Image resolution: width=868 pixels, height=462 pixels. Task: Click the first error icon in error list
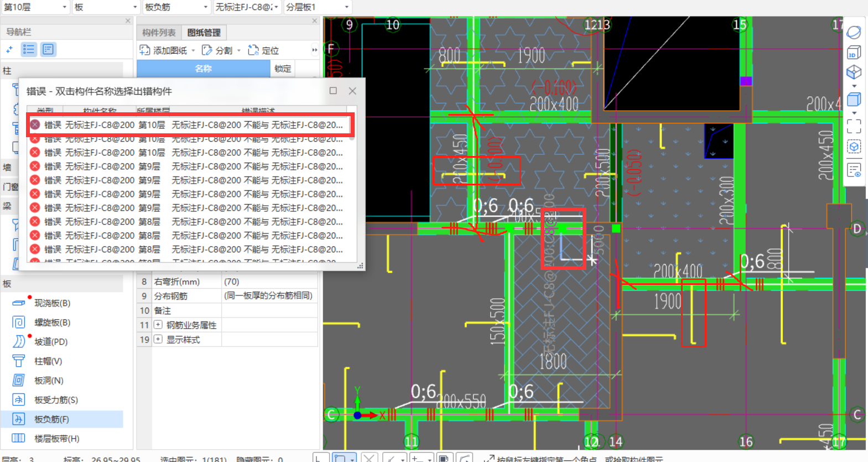coord(35,125)
